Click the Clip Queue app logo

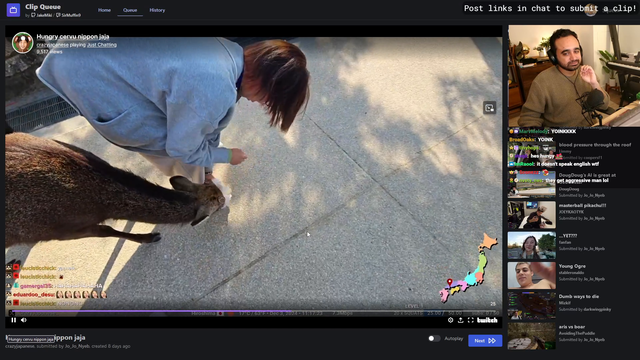13,10
